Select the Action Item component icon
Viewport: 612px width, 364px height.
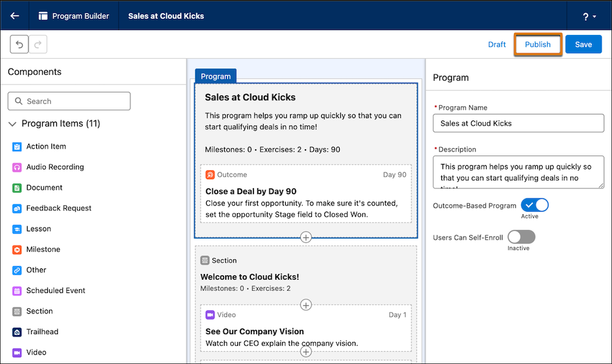pyautogui.click(x=17, y=147)
